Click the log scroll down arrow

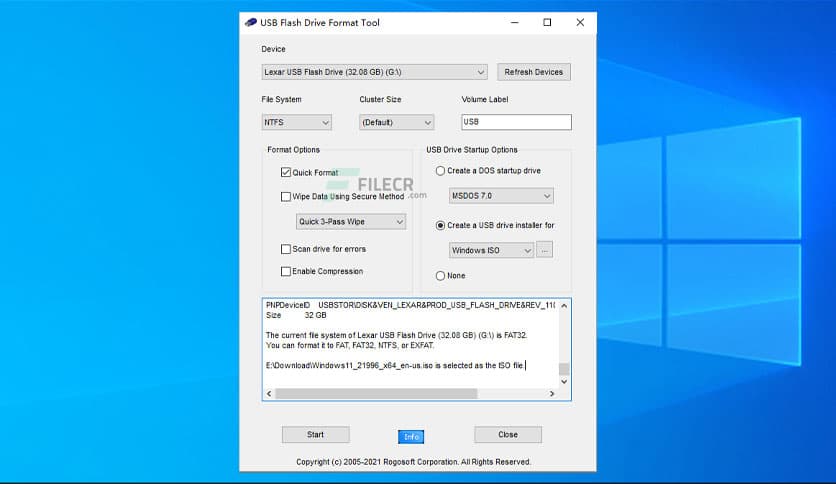[x=564, y=382]
